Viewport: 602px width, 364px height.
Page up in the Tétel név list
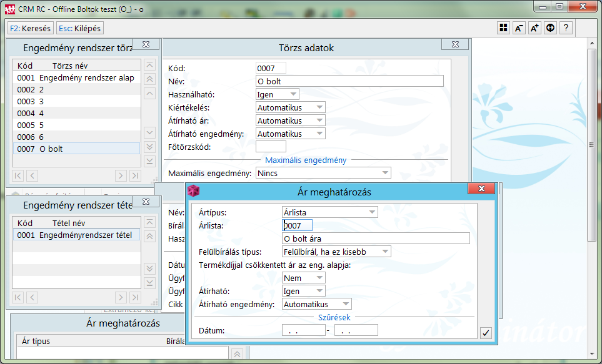(150, 237)
